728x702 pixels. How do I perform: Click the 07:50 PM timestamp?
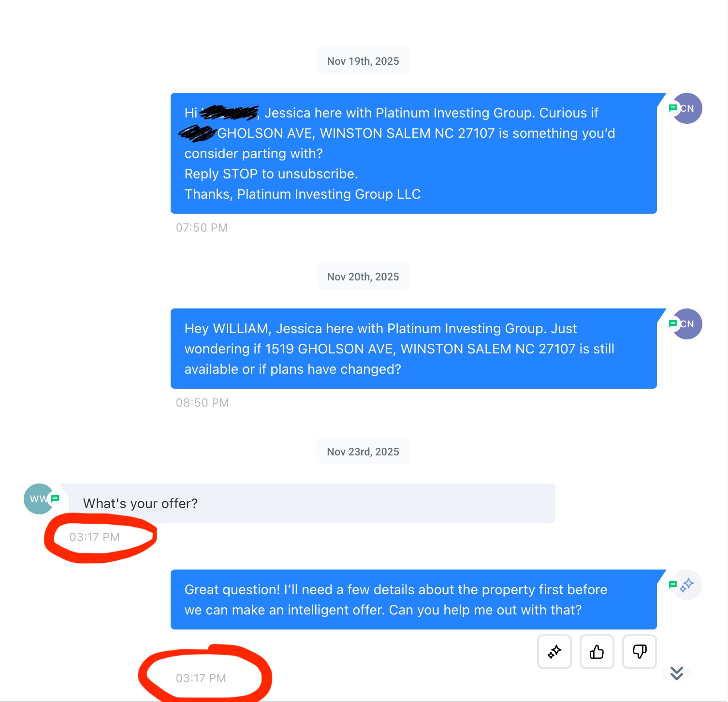coord(202,228)
